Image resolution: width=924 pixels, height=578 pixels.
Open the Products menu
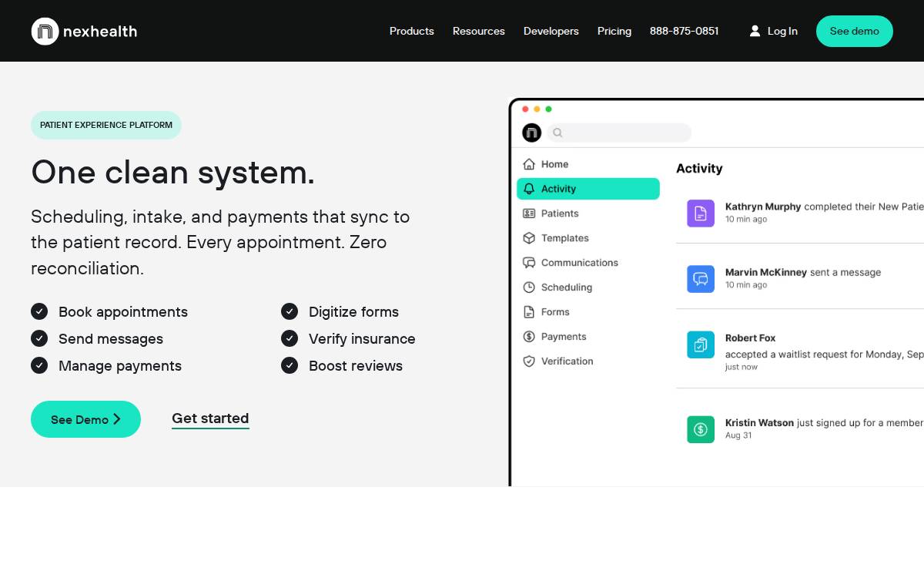[x=412, y=31]
